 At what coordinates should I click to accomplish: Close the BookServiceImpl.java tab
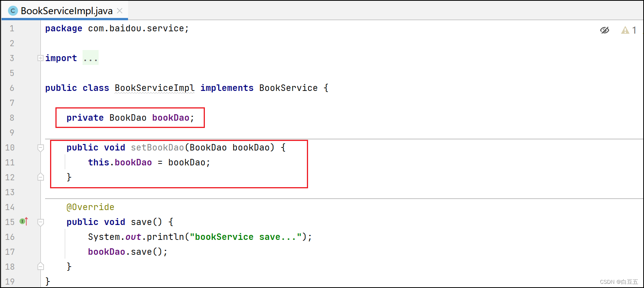click(120, 11)
